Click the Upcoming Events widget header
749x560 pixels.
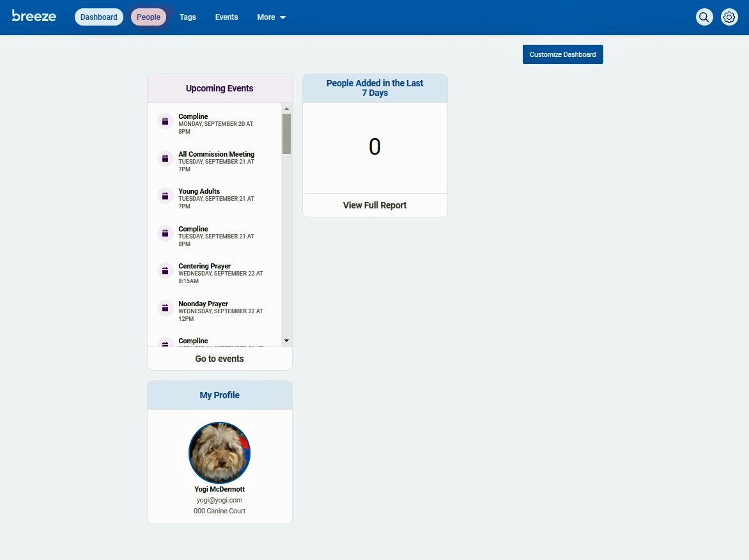click(220, 88)
